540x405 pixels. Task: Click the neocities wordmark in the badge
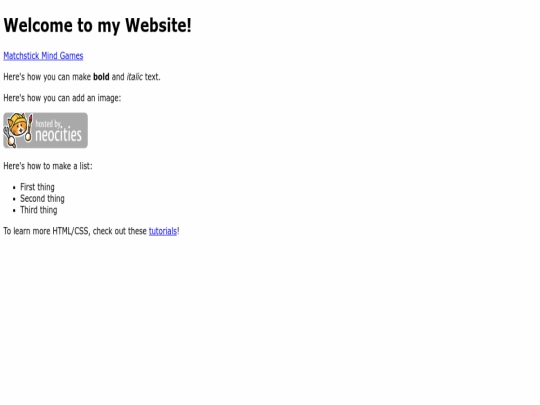coord(59,135)
